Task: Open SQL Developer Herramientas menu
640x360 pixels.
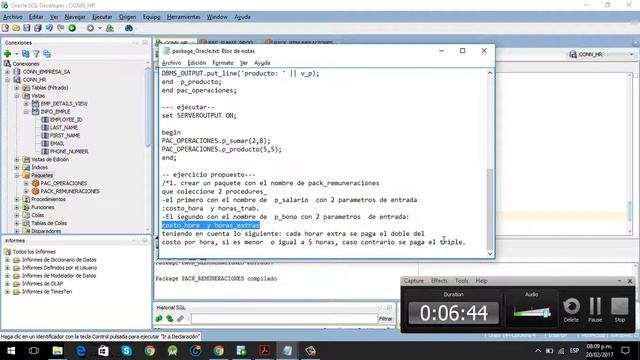Action: tap(183, 17)
